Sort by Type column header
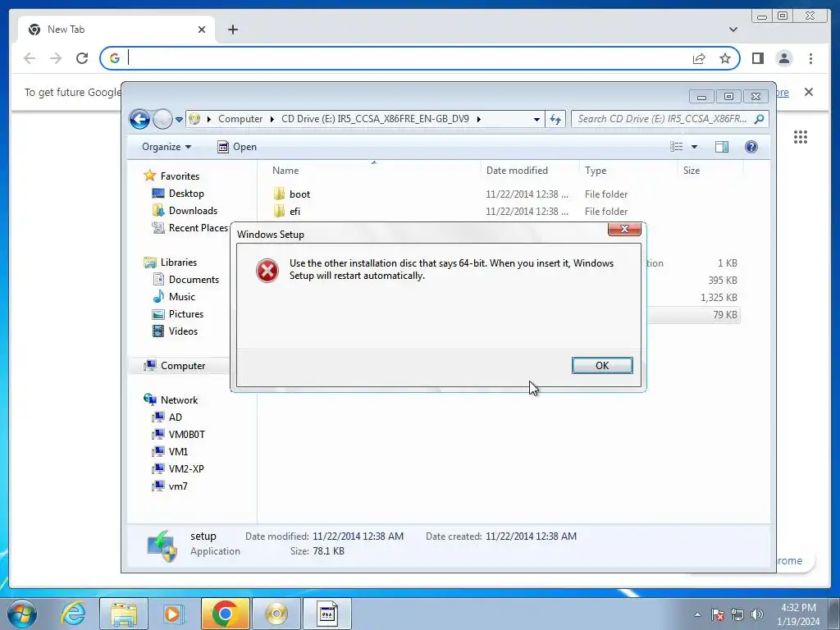This screenshot has height=630, width=840. click(596, 171)
